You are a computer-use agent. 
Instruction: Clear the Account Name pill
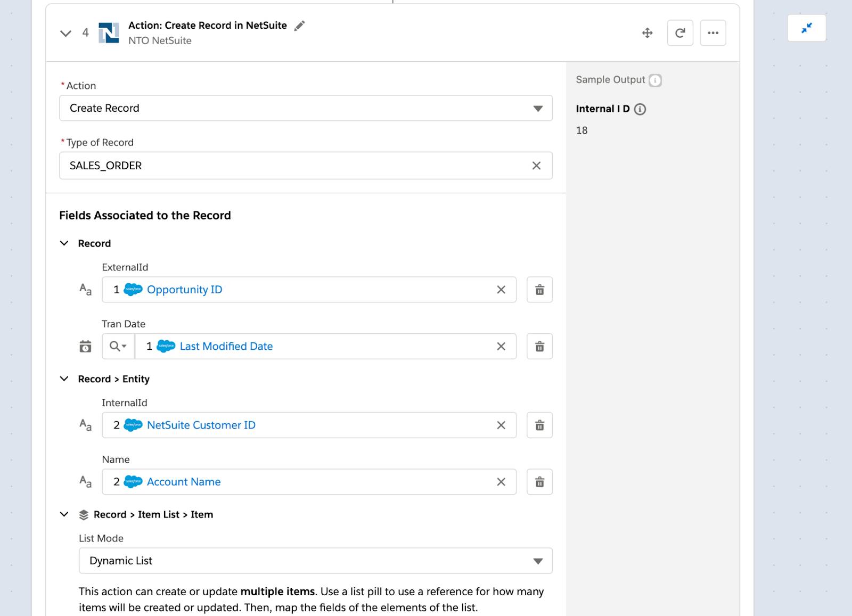501,482
